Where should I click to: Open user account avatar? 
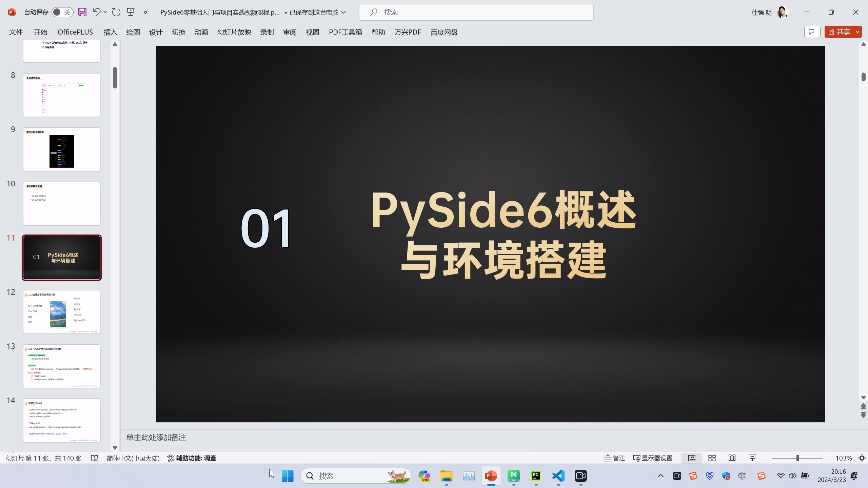782,12
